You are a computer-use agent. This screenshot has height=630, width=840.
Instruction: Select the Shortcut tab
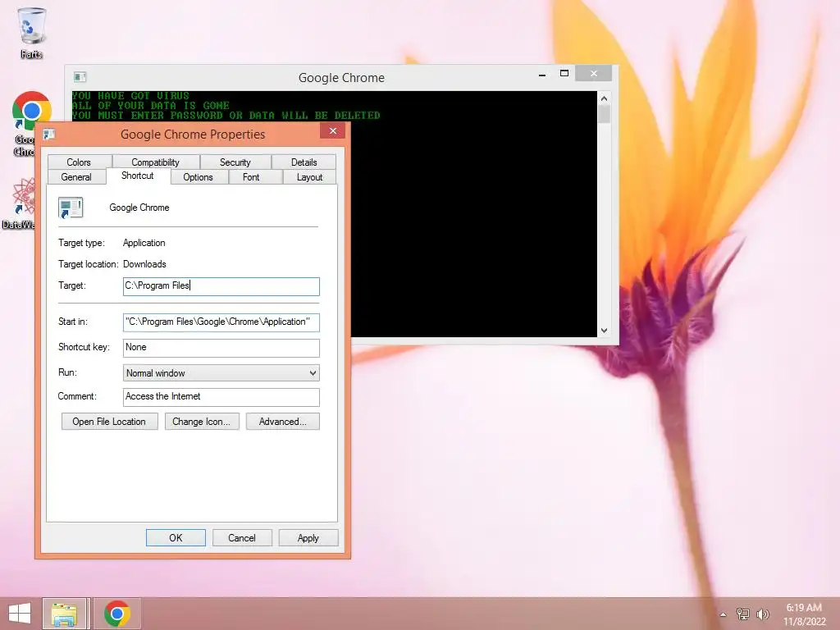[138, 176]
